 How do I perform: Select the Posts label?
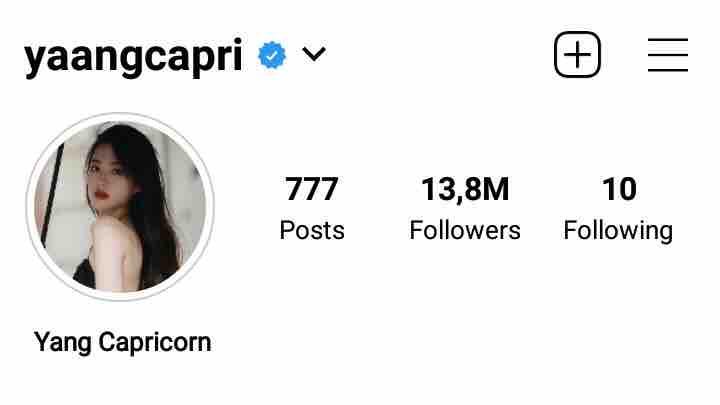pos(312,230)
